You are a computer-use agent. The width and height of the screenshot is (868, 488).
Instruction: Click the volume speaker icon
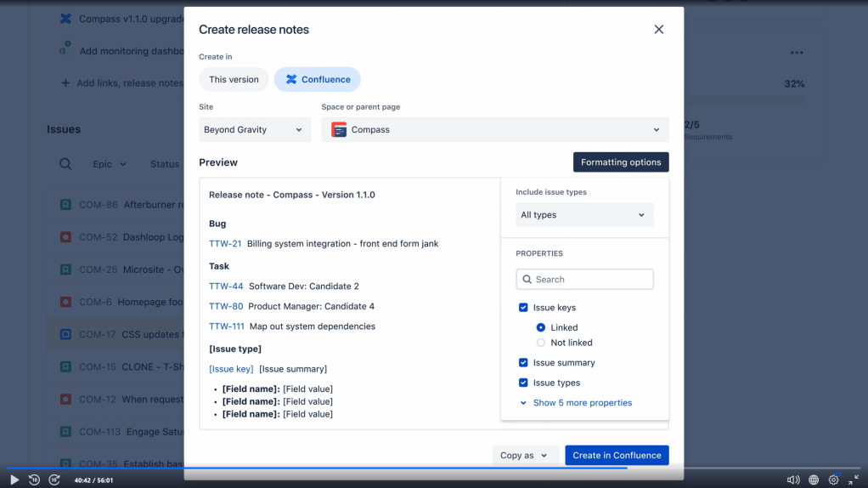792,479
